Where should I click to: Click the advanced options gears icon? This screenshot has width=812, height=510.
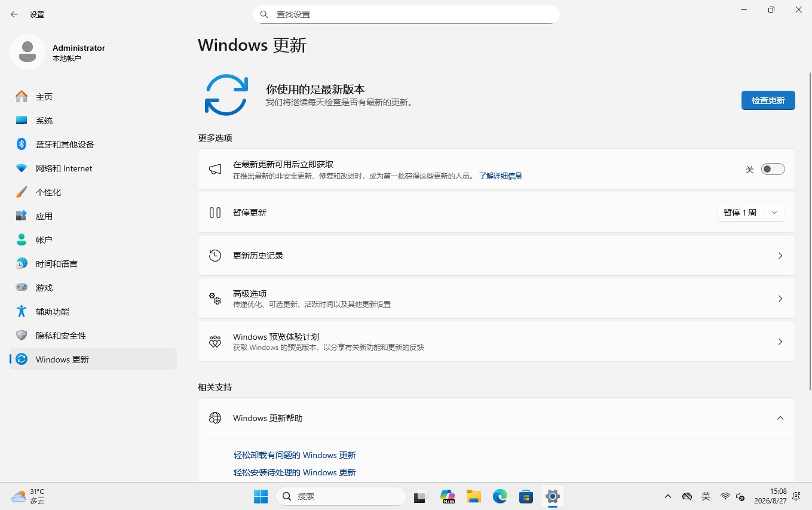[x=215, y=298]
